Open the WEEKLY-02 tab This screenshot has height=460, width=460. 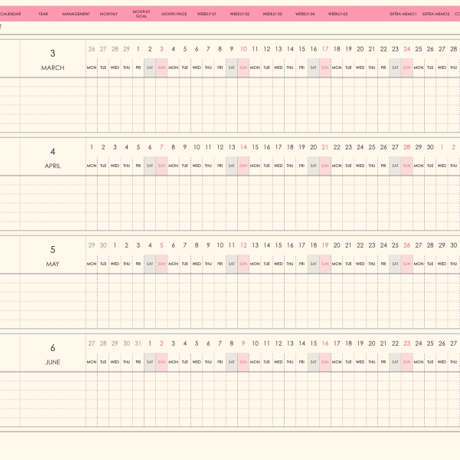[x=239, y=14]
